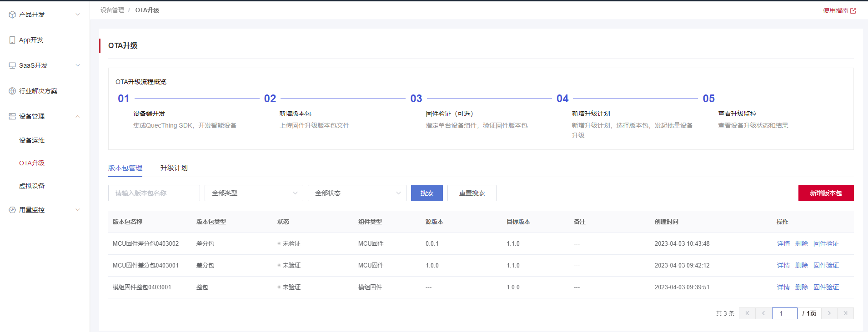This screenshot has width=868, height=332.
Task: Go to first page of results
Action: pos(747,313)
